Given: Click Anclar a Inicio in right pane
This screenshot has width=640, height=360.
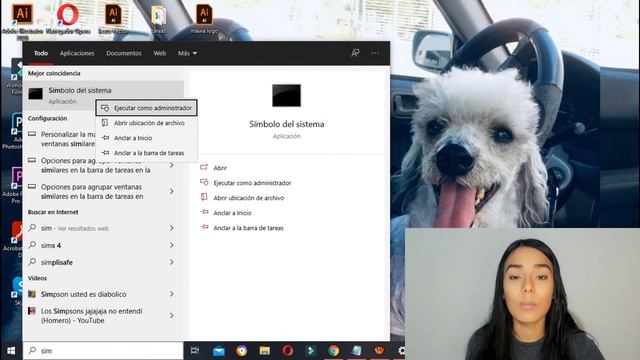Looking at the screenshot, I should pyautogui.click(x=232, y=213).
